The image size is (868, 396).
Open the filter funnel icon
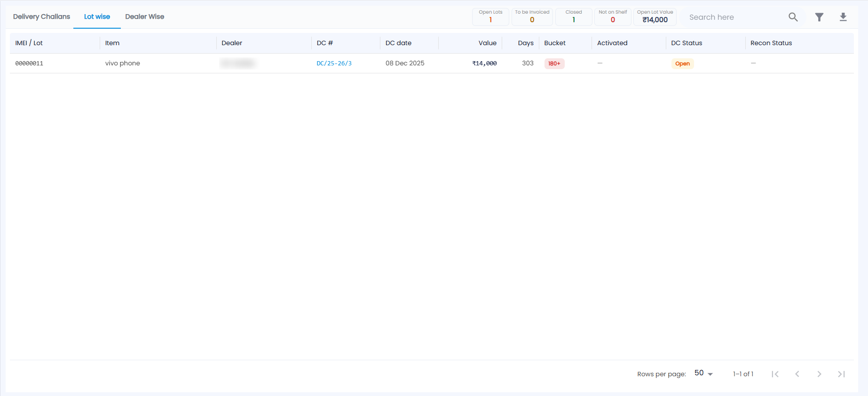[x=819, y=17]
